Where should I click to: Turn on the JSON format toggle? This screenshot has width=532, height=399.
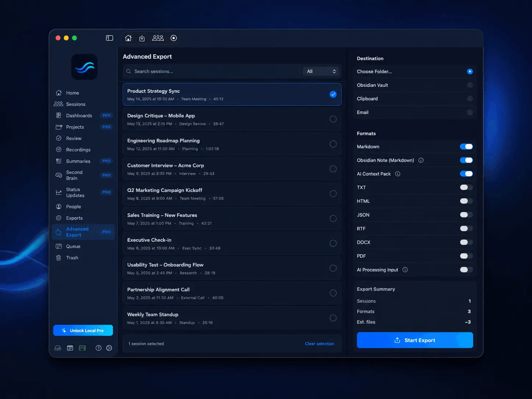coord(466,215)
